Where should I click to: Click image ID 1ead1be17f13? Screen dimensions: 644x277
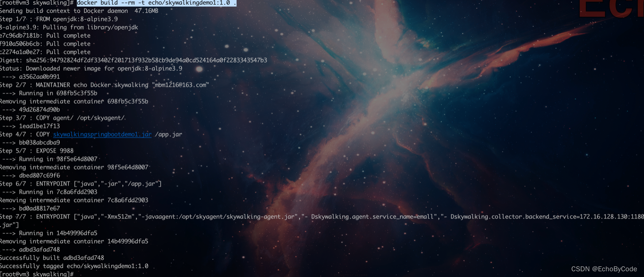(x=39, y=126)
